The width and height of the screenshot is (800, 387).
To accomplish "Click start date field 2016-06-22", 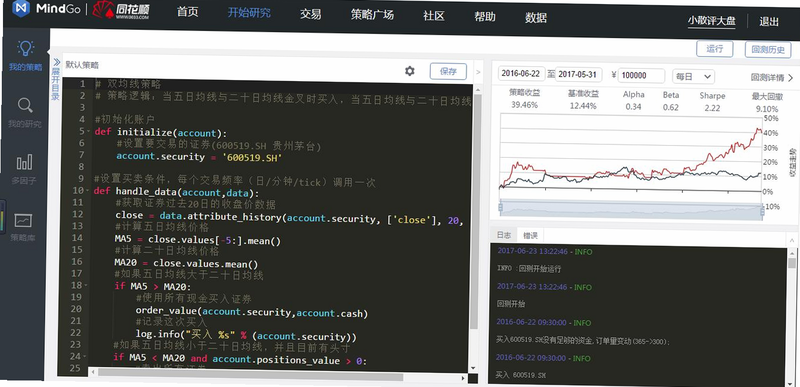I will [521, 74].
